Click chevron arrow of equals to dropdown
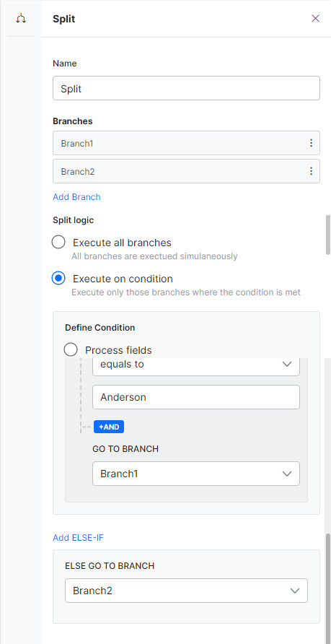This screenshot has width=331, height=644. [x=287, y=365]
